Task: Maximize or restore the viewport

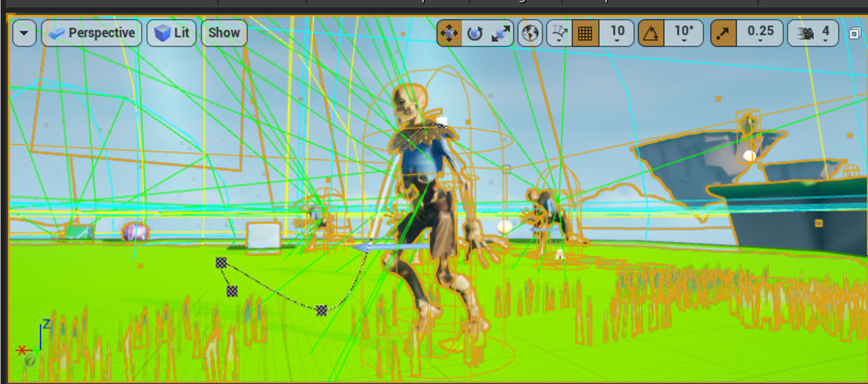Action: click(x=854, y=33)
